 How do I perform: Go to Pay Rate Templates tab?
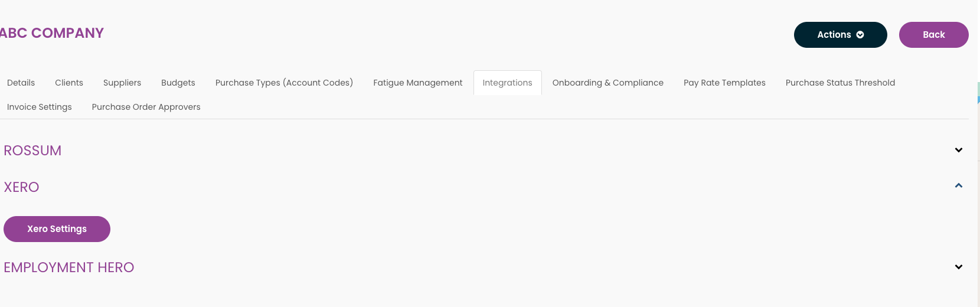click(724, 83)
